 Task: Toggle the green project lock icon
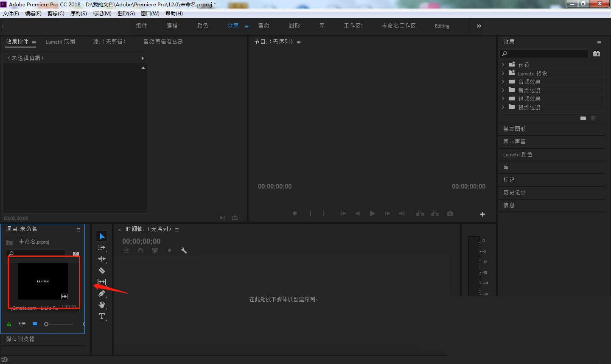8,324
